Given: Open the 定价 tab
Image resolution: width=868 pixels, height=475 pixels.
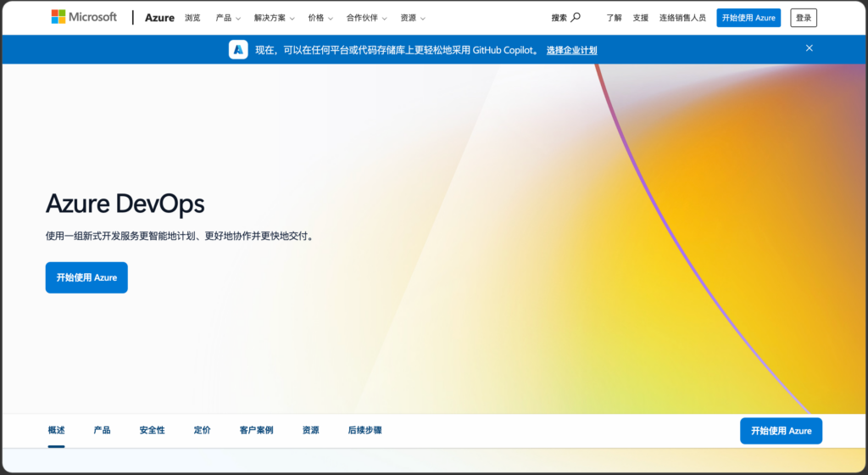Looking at the screenshot, I should point(202,430).
